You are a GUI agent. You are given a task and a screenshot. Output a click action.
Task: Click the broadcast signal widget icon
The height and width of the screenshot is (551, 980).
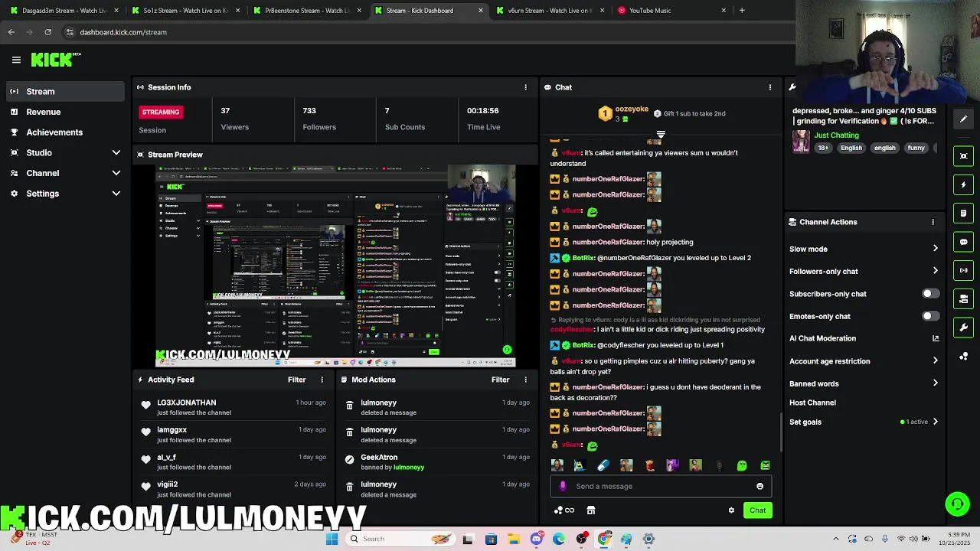pyautogui.click(x=964, y=270)
